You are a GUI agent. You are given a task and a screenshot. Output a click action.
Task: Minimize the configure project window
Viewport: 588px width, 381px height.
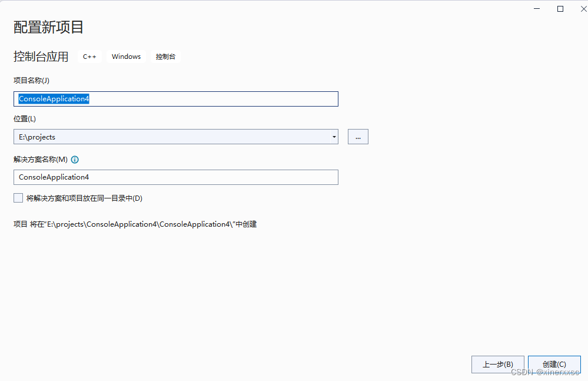coord(536,8)
